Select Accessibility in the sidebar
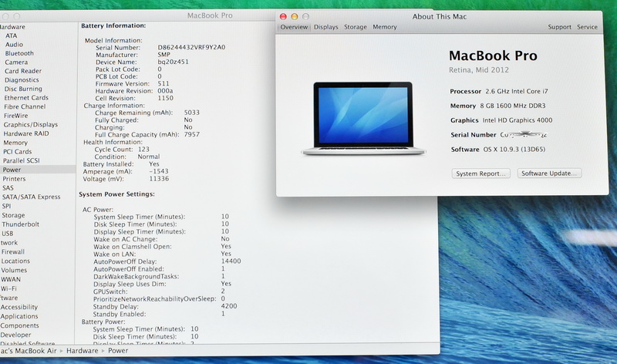This screenshot has height=364, width=617. [x=19, y=308]
